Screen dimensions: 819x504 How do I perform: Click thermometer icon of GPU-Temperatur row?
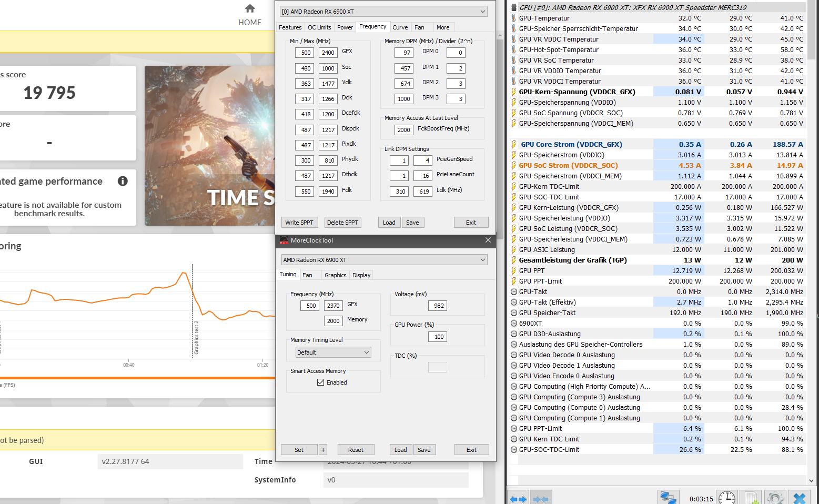point(514,18)
